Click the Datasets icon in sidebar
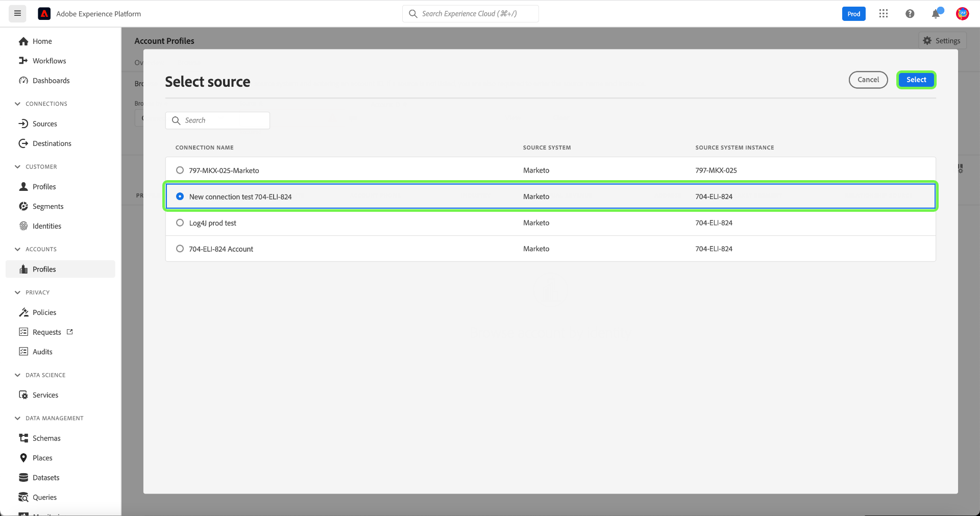The height and width of the screenshot is (516, 980). click(23, 478)
